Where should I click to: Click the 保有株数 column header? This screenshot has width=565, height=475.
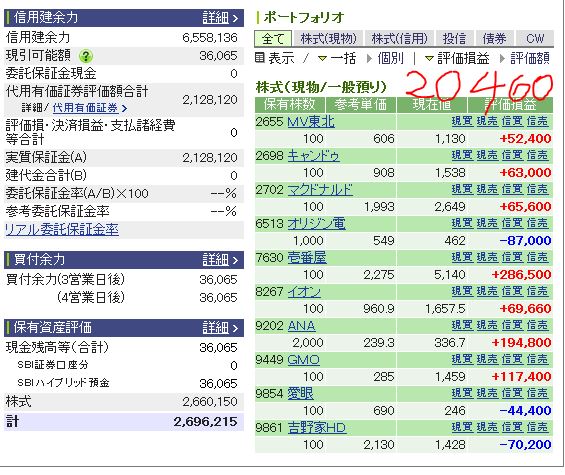(290, 105)
